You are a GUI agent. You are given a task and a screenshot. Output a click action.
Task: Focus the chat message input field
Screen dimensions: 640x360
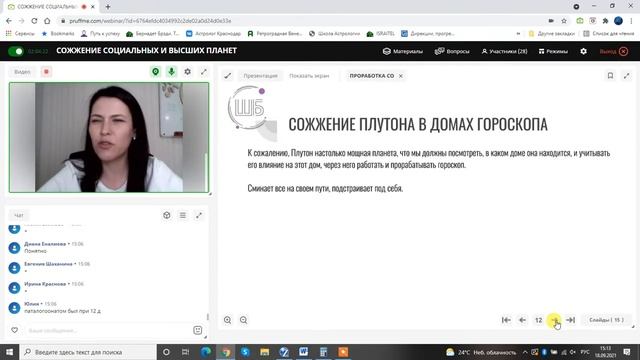tap(106, 331)
